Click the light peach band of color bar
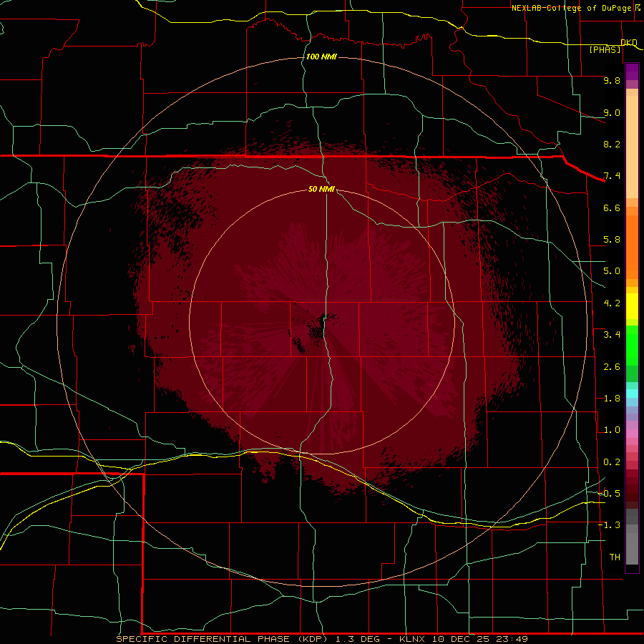This screenshot has height=644, width=644. tap(632, 146)
